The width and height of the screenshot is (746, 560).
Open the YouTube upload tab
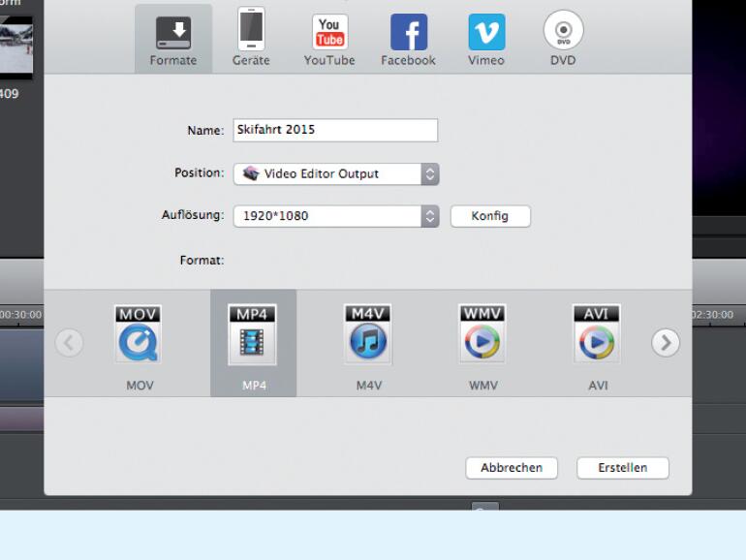329,39
